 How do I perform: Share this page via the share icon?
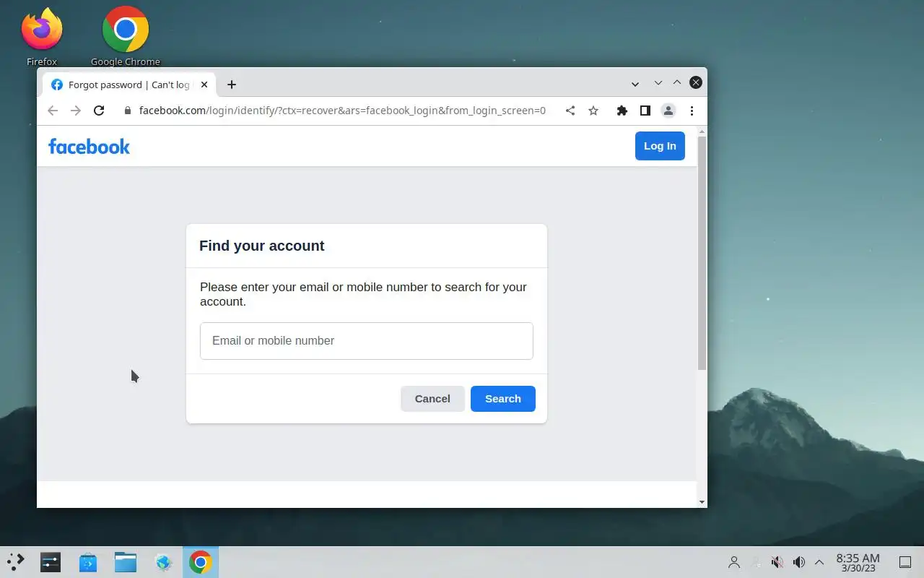click(570, 111)
